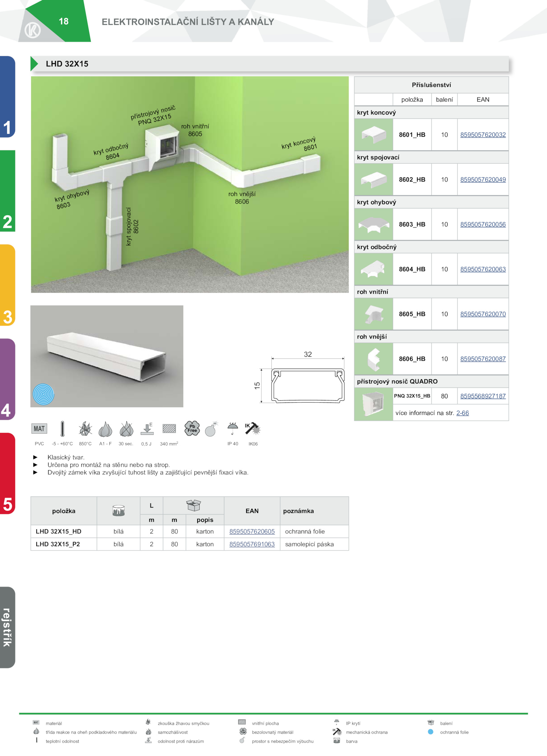547x756 pixels.
Task: Open EAN link 8595057620087
Action: point(483,359)
